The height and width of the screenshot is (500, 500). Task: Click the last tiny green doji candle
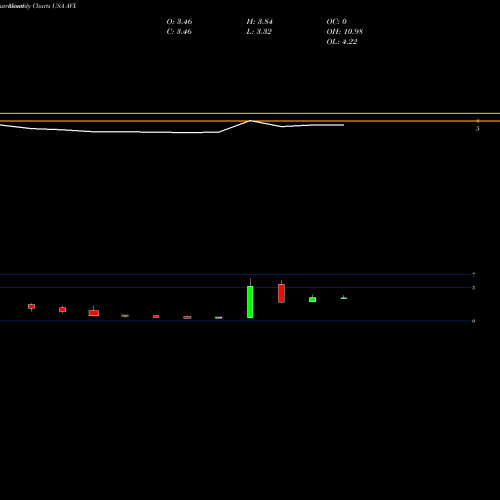coord(344,298)
